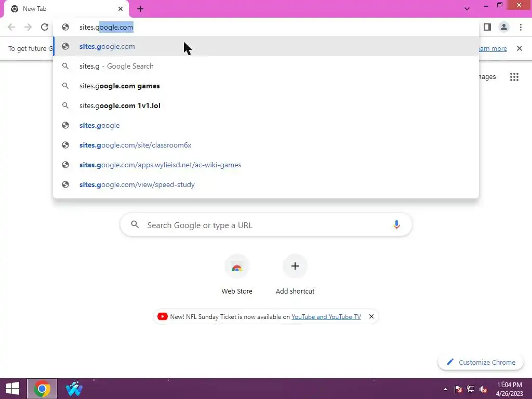The image size is (532, 399).
Task: Dismiss the NFL Sunday Ticket promo
Action: [x=371, y=316]
